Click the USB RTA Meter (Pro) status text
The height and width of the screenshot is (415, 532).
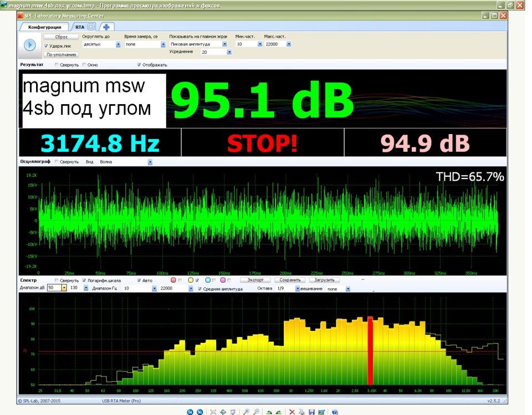coord(121,401)
